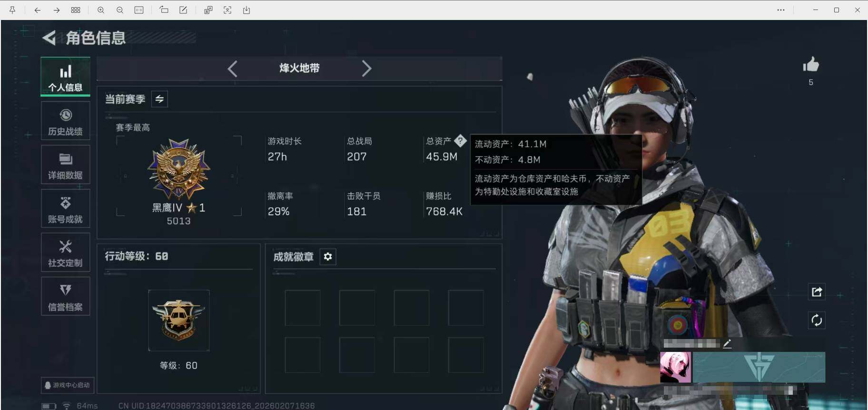
Task: Zoom out of the image
Action: [120, 10]
